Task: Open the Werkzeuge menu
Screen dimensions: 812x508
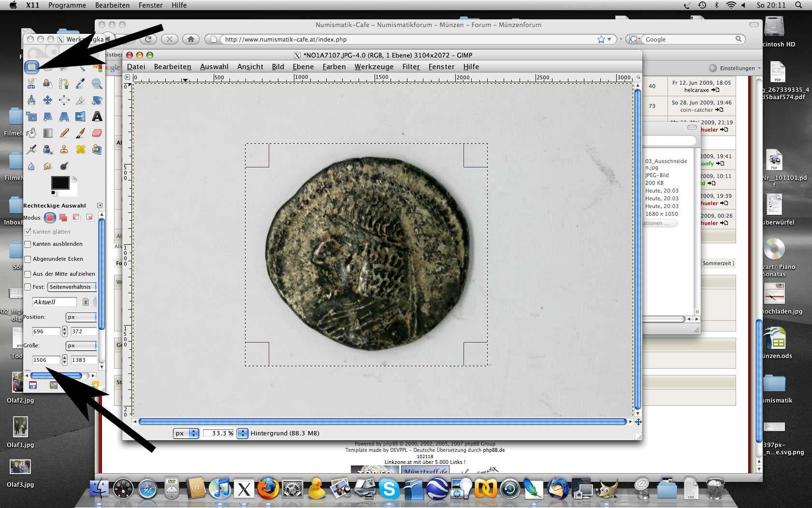Action: [374, 67]
